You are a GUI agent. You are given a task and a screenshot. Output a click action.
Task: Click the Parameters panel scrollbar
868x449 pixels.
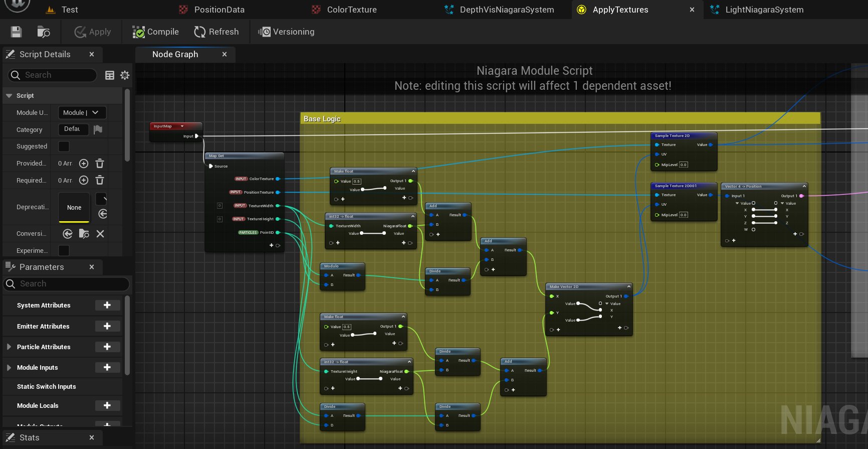[127, 335]
